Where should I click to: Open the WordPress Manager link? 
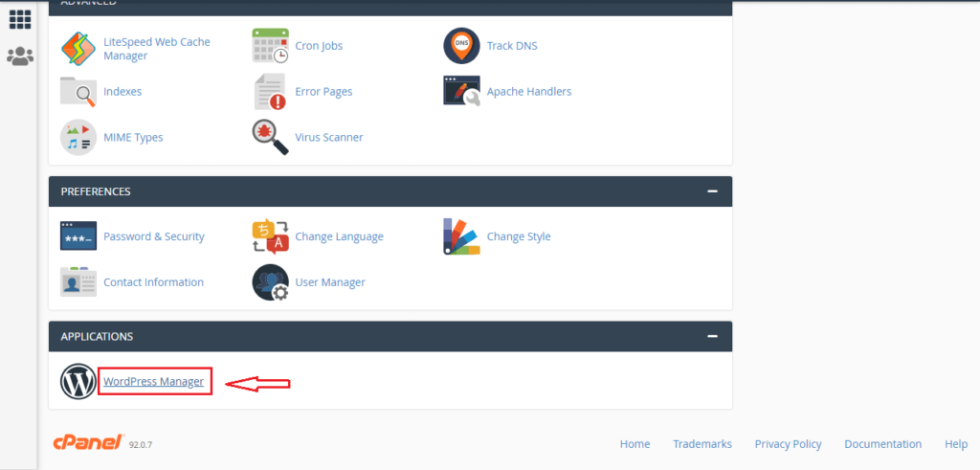(154, 381)
